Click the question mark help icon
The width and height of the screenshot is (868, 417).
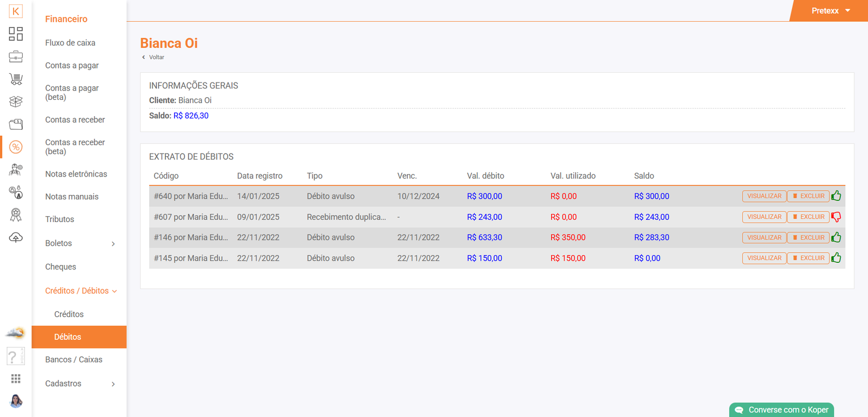(13, 357)
